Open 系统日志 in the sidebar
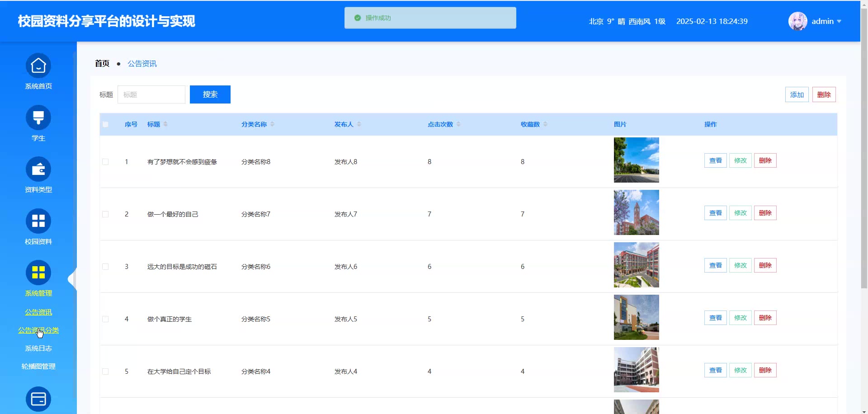868x414 pixels. pos(38,348)
